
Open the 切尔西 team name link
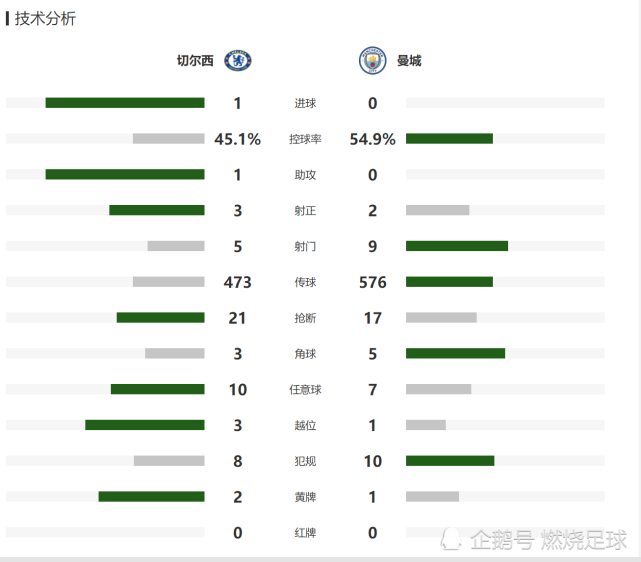(x=195, y=61)
